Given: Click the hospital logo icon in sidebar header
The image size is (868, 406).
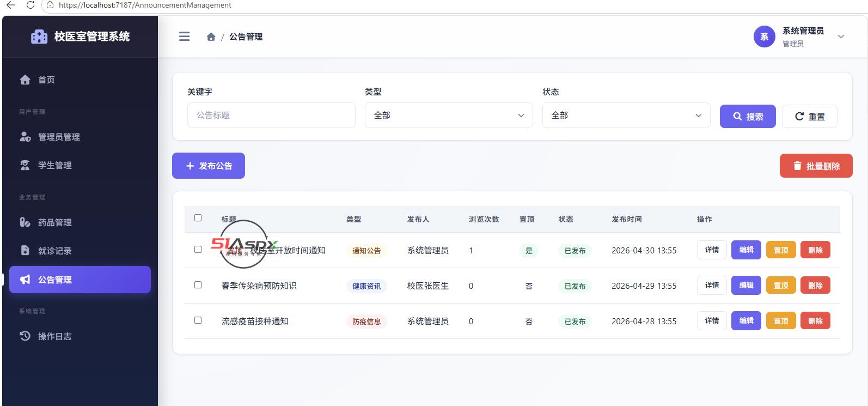Looking at the screenshot, I should coord(39,37).
